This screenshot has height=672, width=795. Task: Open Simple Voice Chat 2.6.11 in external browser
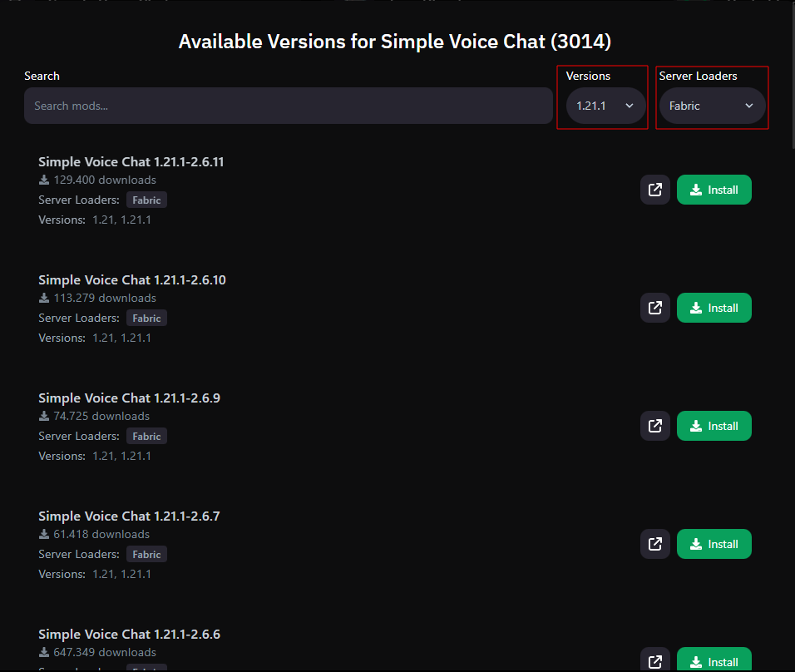click(x=655, y=190)
